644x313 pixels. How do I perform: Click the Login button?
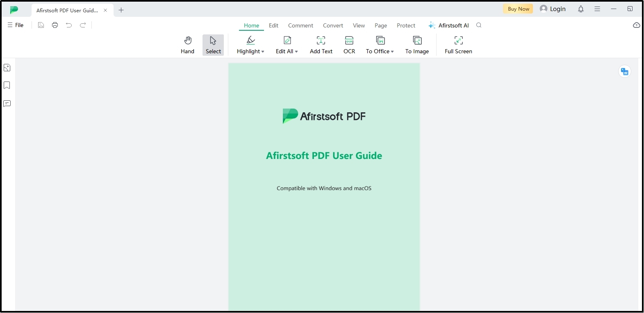pos(553,9)
